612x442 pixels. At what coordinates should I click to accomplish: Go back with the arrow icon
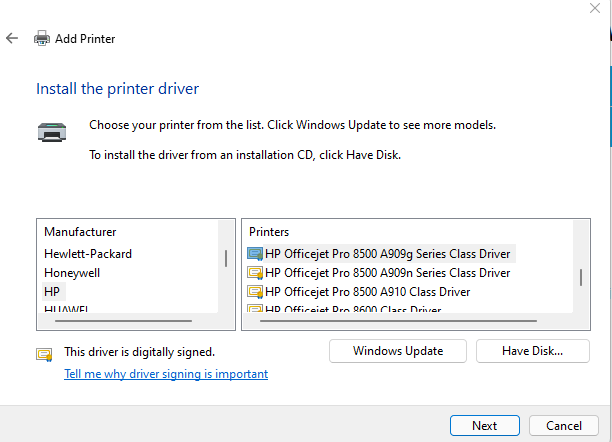point(12,38)
